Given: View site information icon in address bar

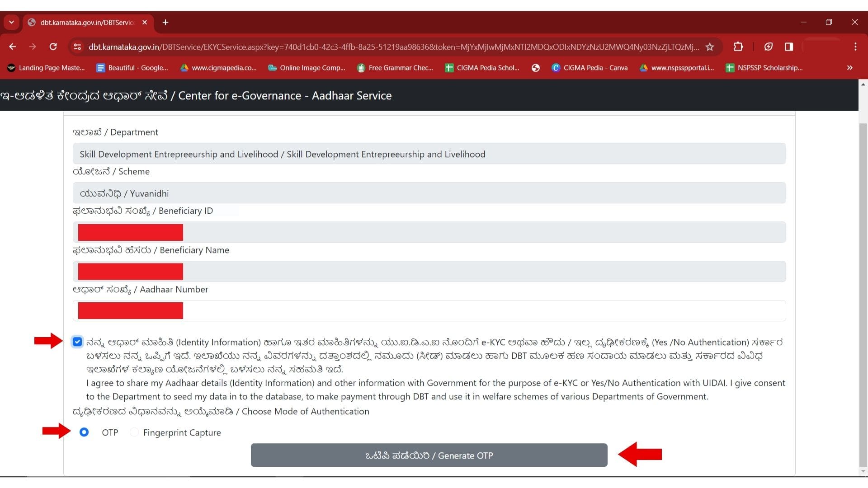Looking at the screenshot, I should coord(77,47).
